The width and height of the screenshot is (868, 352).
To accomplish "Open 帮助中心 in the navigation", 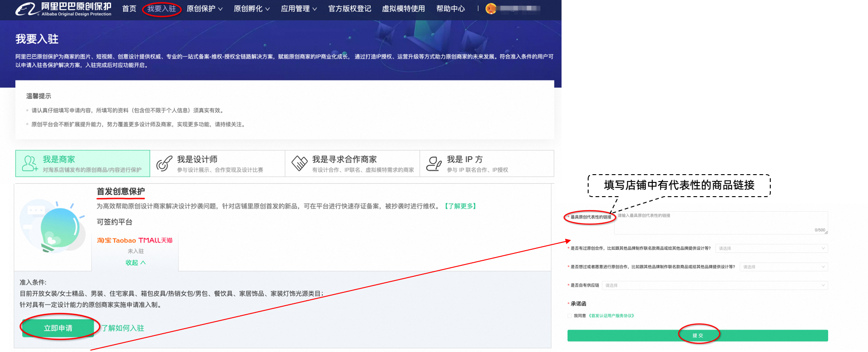I will [451, 9].
